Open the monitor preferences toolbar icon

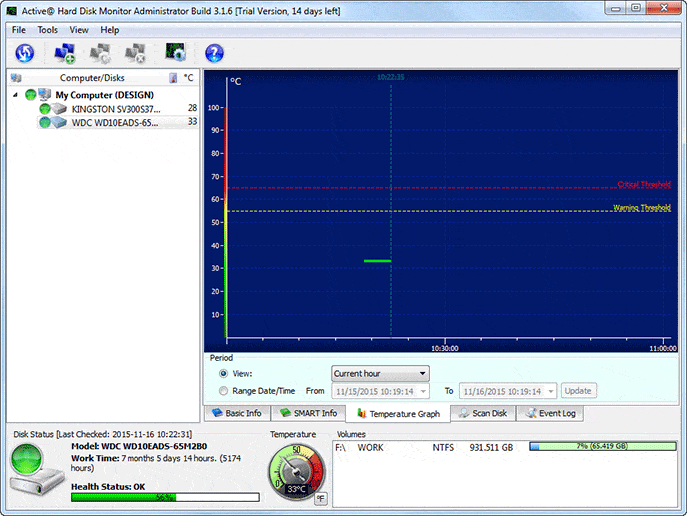[x=175, y=53]
